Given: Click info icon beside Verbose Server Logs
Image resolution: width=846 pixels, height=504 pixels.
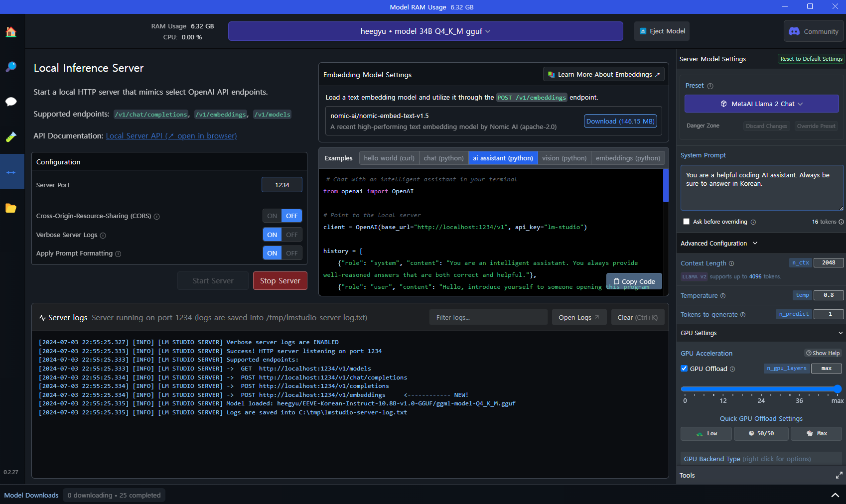Looking at the screenshot, I should (103, 235).
